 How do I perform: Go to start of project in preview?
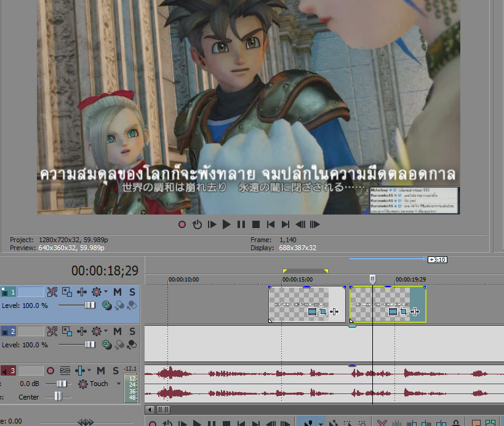tap(271, 224)
